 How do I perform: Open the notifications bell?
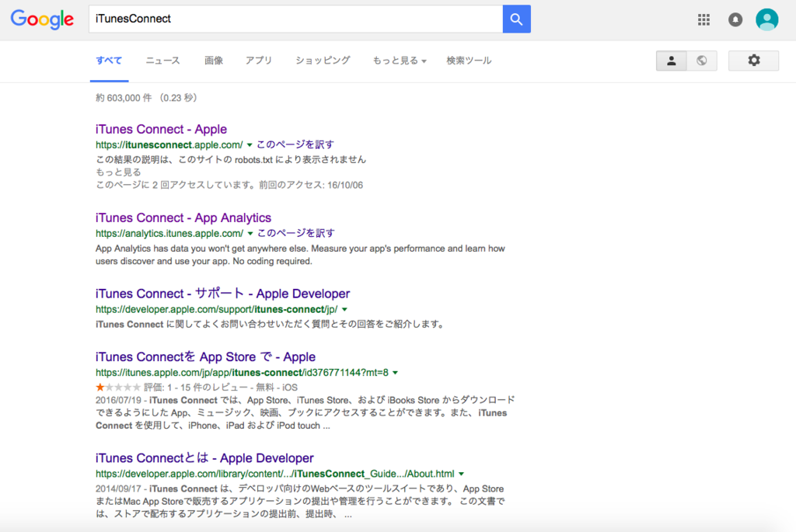coord(735,19)
